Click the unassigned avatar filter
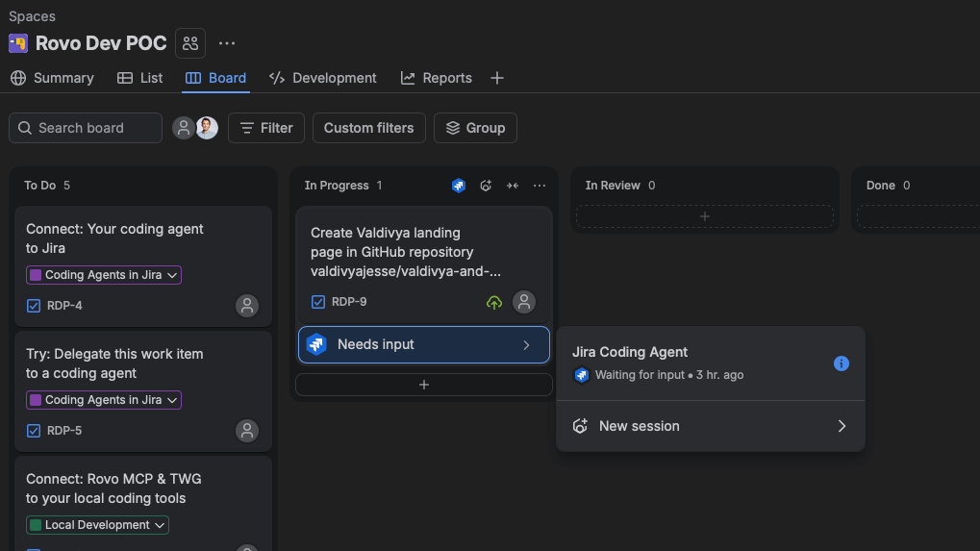 [x=183, y=128]
